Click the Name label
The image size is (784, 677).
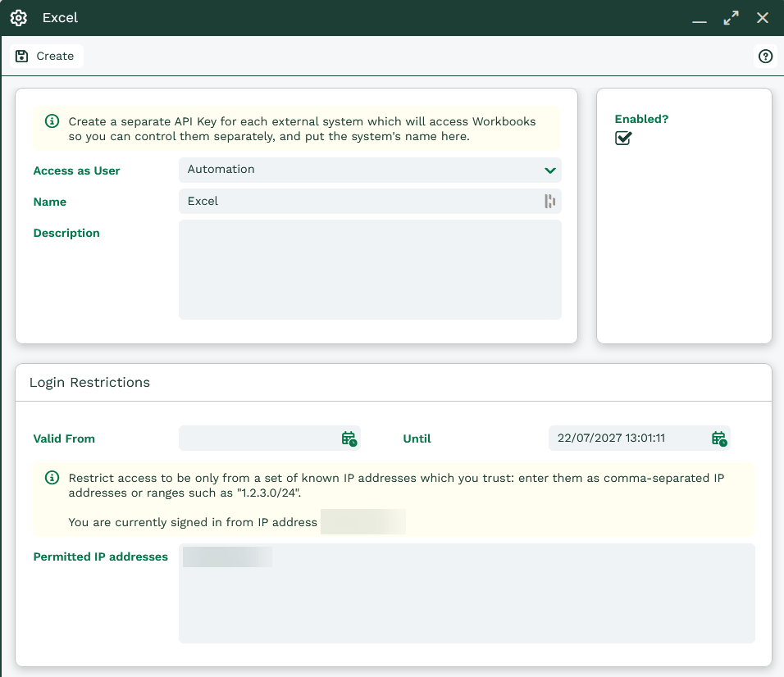50,202
